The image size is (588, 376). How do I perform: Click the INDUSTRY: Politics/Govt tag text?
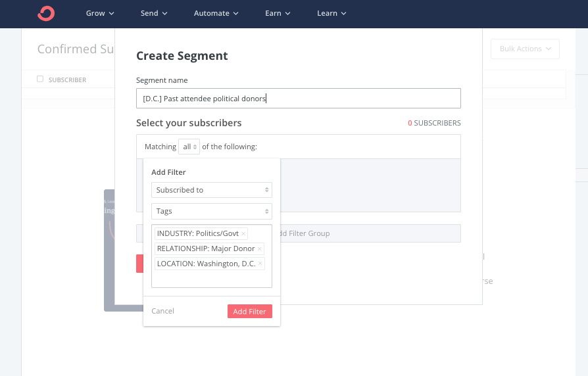click(x=197, y=233)
